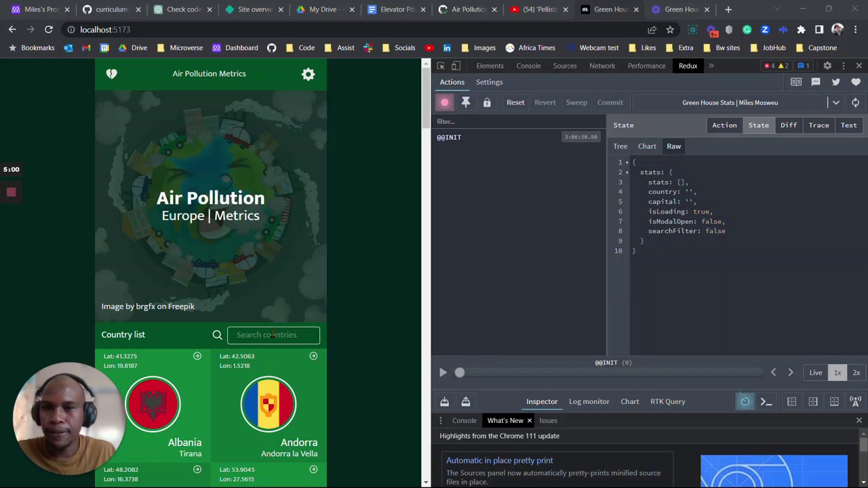Screen dimensions: 868x488
Task: Open Albania details with its arrow icon
Action: tap(197, 356)
